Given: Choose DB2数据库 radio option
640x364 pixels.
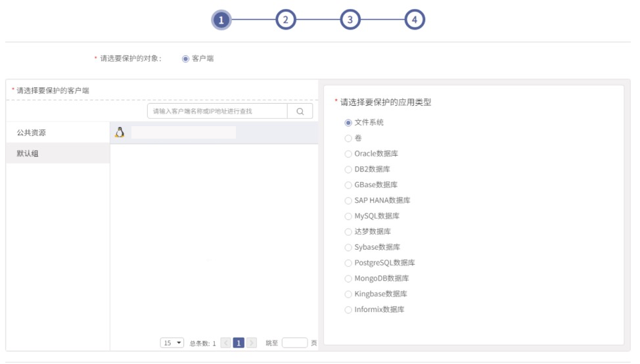Looking at the screenshot, I should pyautogui.click(x=348, y=170).
